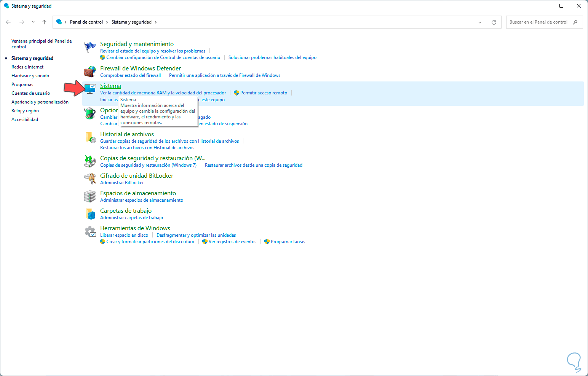Screen dimensions: 588x376
Task: Open the Copias de seguridad y restauración icon
Action: pos(90,161)
